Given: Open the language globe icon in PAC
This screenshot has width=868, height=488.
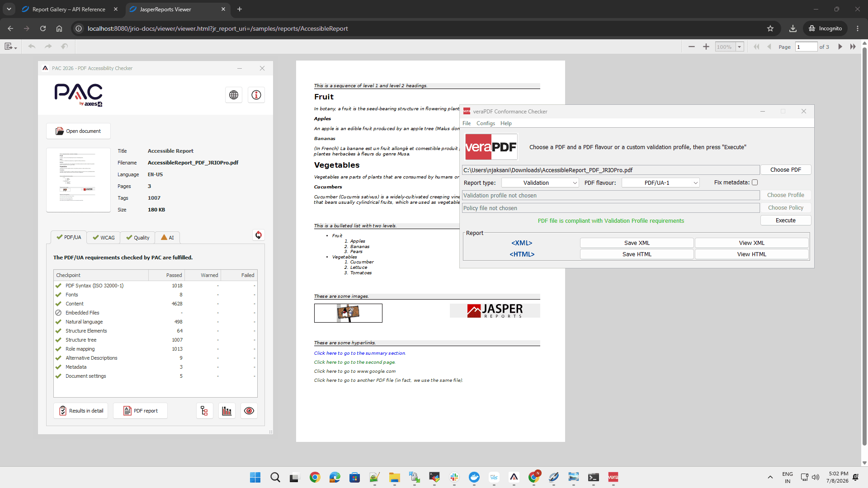Looking at the screenshot, I should 234,95.
